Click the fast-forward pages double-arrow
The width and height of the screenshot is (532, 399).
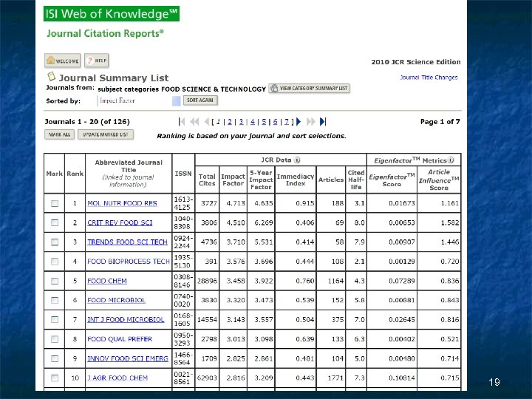coord(311,121)
